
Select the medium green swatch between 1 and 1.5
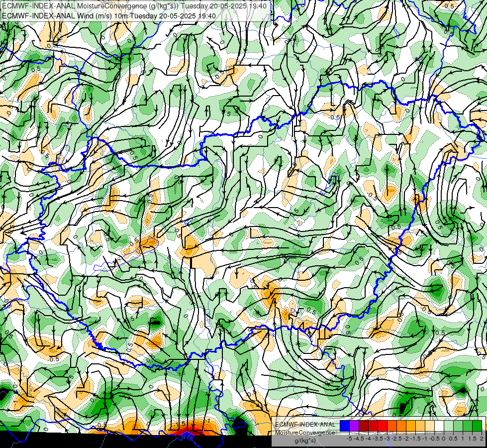click(x=468, y=426)
